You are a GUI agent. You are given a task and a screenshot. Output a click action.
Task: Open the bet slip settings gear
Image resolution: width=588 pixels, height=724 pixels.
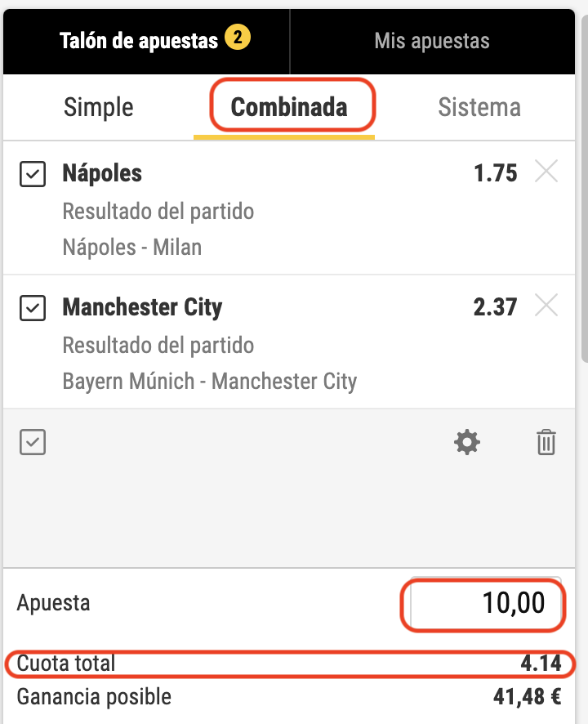pyautogui.click(x=467, y=443)
